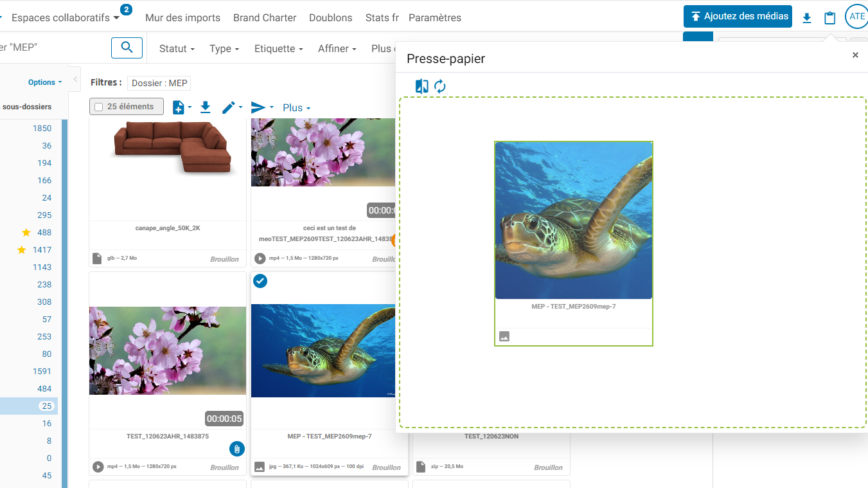Screen dimensions: 868x488
Task: Click the search magnifier button for MEP query
Action: (x=127, y=47)
